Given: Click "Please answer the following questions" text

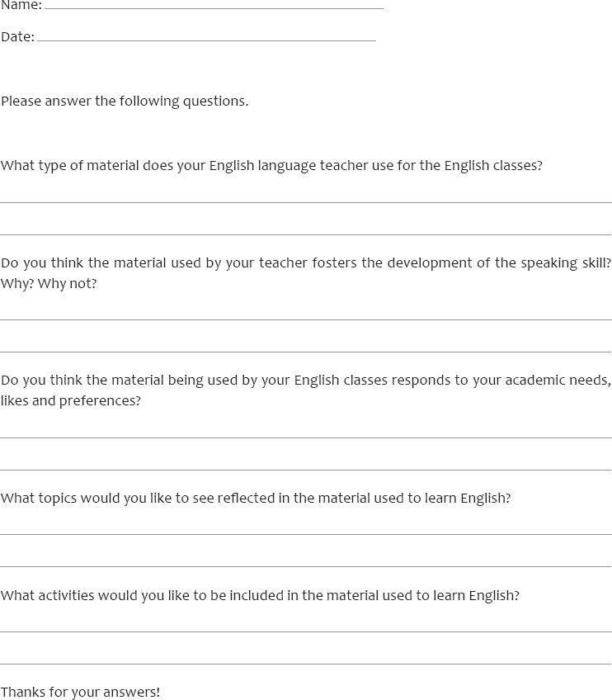Looking at the screenshot, I should (x=125, y=101).
